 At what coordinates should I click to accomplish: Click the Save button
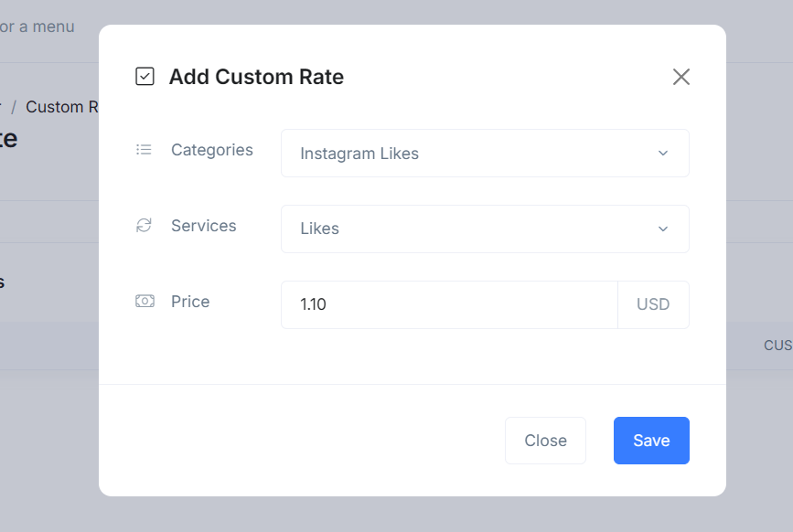pos(651,441)
